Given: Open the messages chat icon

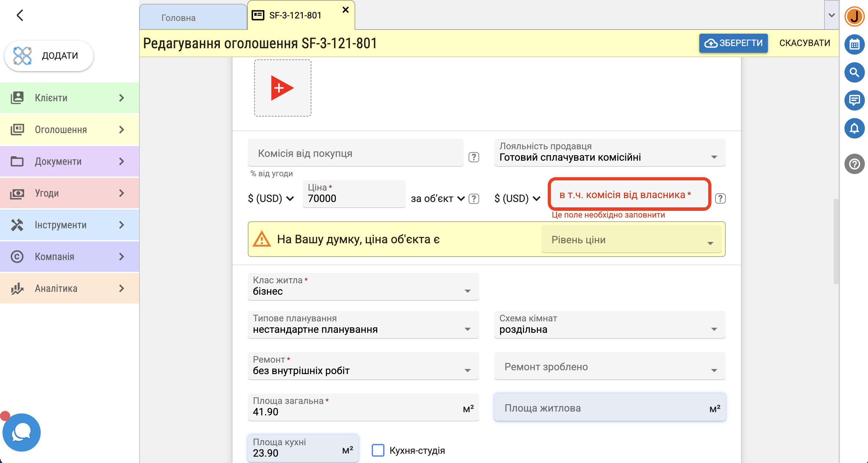Looking at the screenshot, I should pos(854,100).
